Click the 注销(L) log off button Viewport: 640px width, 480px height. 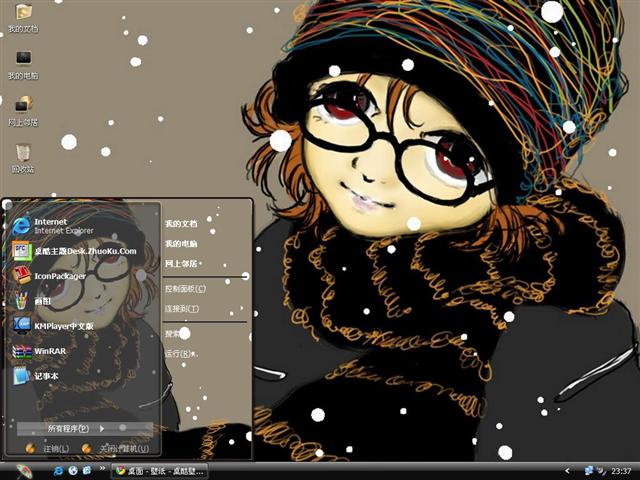(x=48, y=449)
